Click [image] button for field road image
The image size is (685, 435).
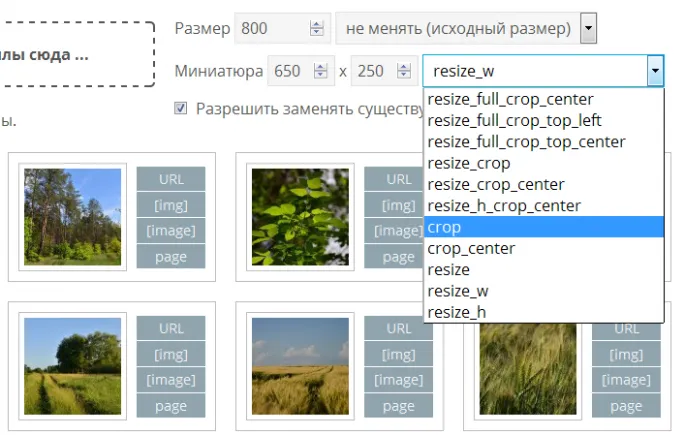[x=170, y=380]
